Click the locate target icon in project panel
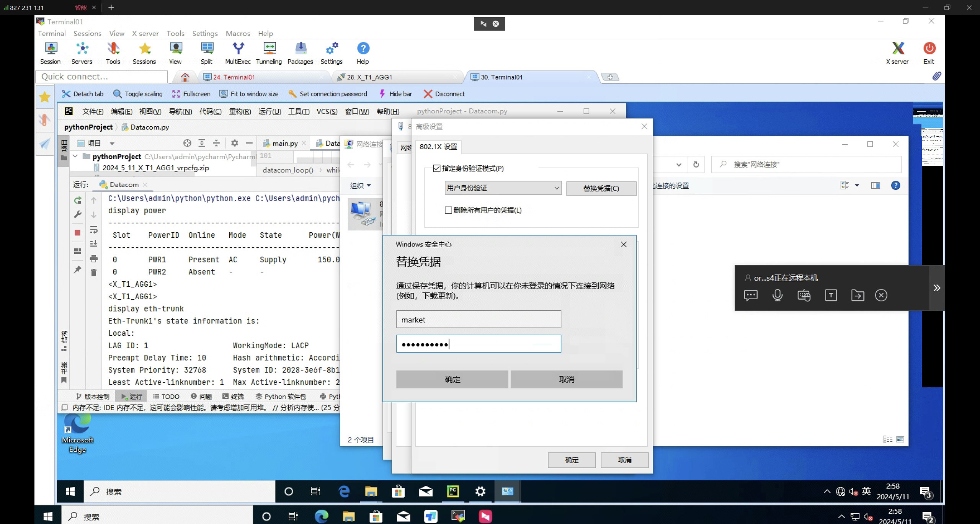980x524 pixels. pos(187,143)
